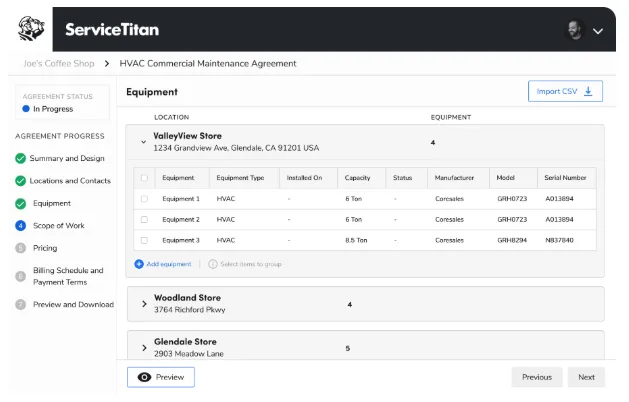Click the ServiceTitan mascot logo

click(x=31, y=29)
